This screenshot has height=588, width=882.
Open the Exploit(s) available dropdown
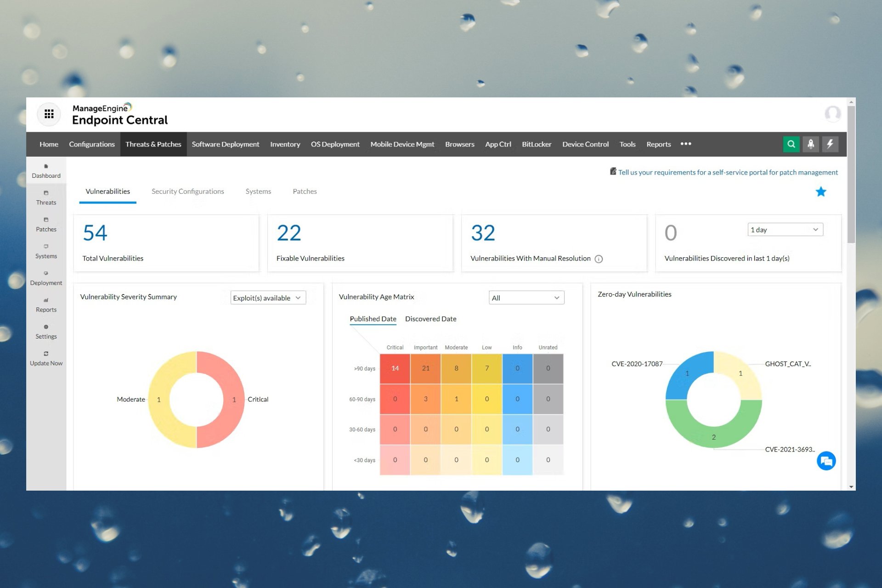tap(268, 298)
